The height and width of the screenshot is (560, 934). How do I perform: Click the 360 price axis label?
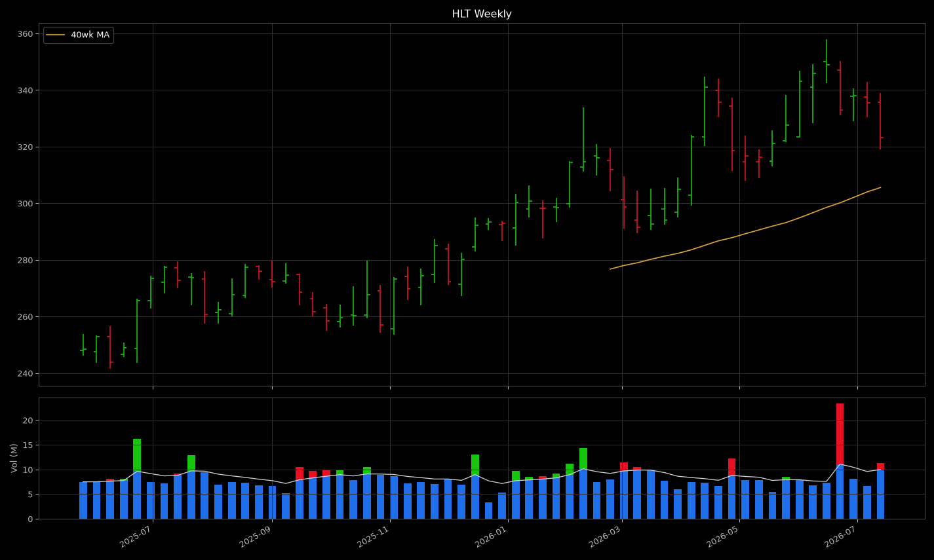pyautogui.click(x=25, y=34)
